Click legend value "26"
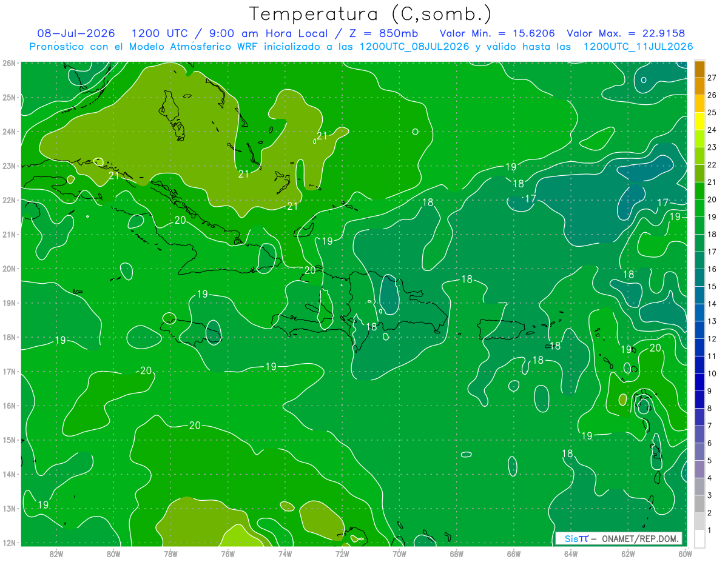The image size is (728, 562). [712, 95]
